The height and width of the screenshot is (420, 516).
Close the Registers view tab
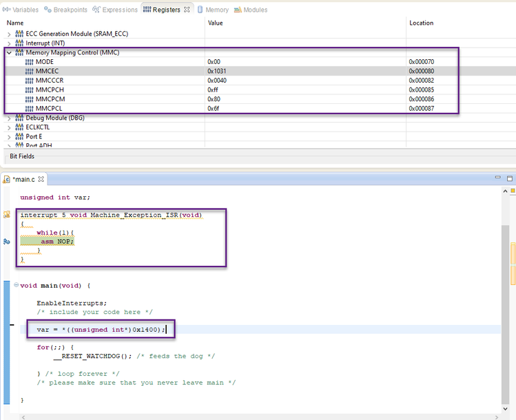click(x=187, y=10)
